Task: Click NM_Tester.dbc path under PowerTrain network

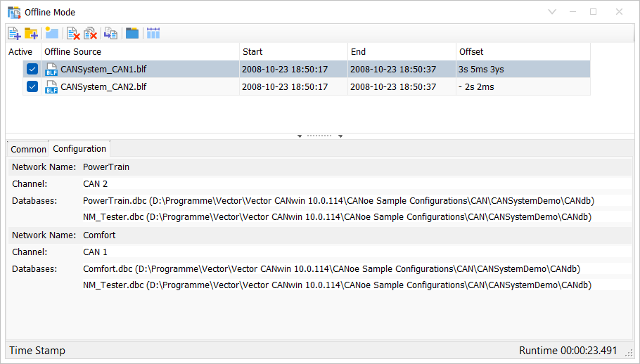Action: tap(337, 217)
